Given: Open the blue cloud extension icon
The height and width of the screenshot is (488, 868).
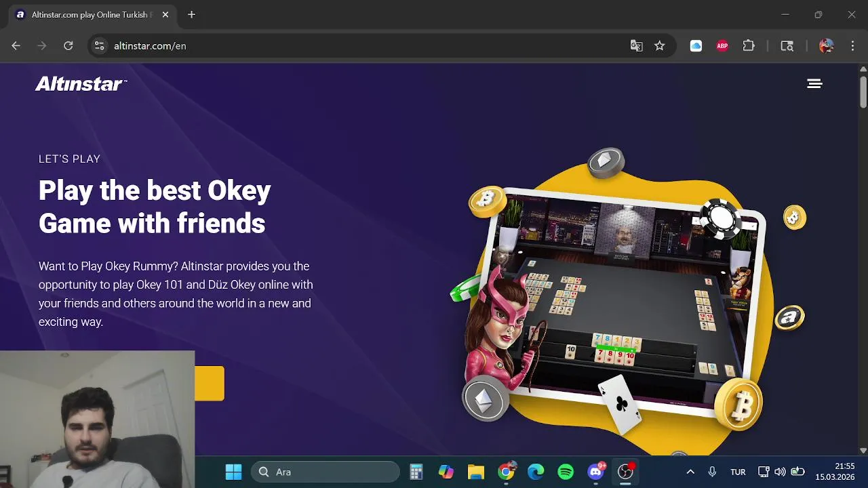Looking at the screenshot, I should [x=696, y=45].
